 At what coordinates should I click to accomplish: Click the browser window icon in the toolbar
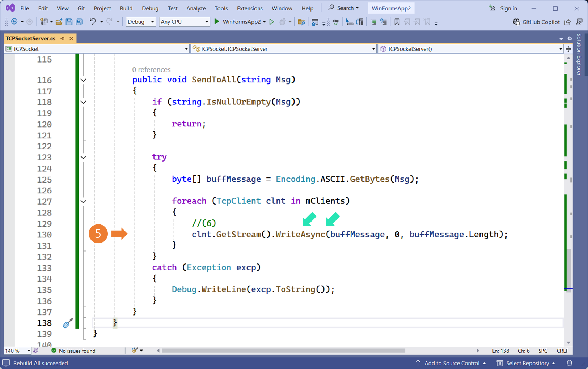tap(315, 22)
